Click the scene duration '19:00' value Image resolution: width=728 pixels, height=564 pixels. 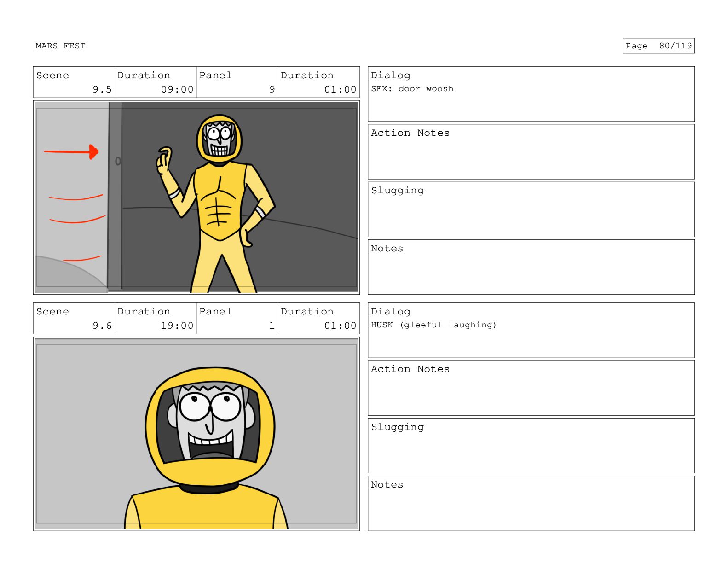click(x=177, y=326)
